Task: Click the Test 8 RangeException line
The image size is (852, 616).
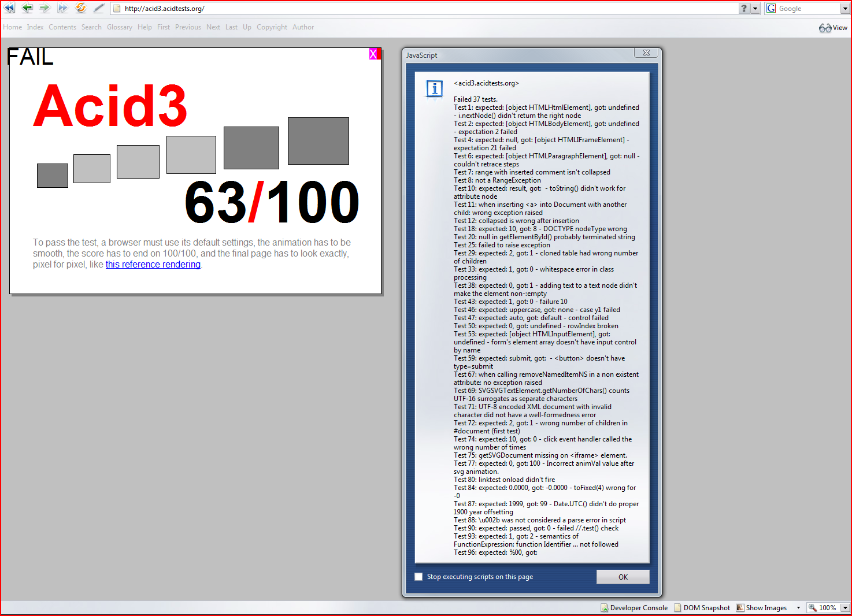Action: click(x=497, y=180)
